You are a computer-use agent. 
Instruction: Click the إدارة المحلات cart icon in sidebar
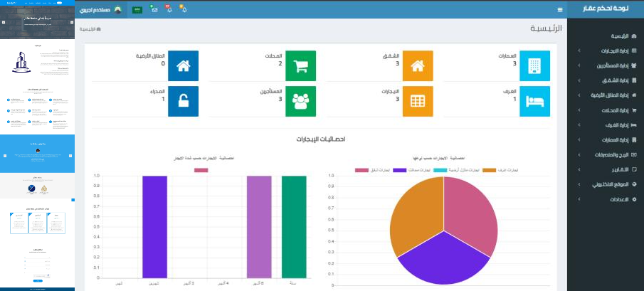(634, 110)
